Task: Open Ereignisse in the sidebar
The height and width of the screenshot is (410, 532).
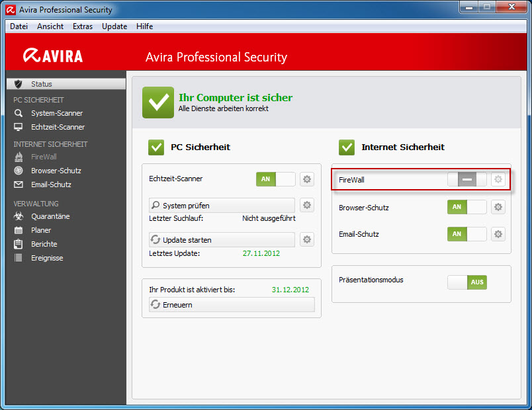Action: 47,258
